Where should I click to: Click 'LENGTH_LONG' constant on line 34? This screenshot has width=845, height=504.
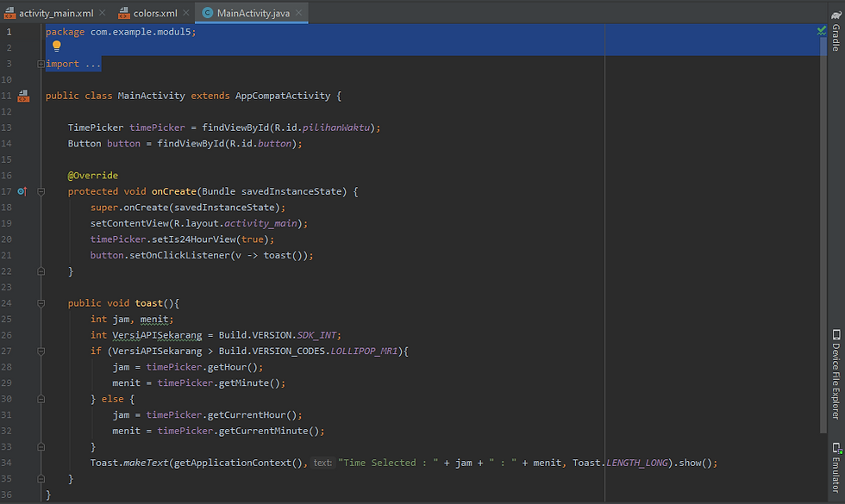pos(637,464)
